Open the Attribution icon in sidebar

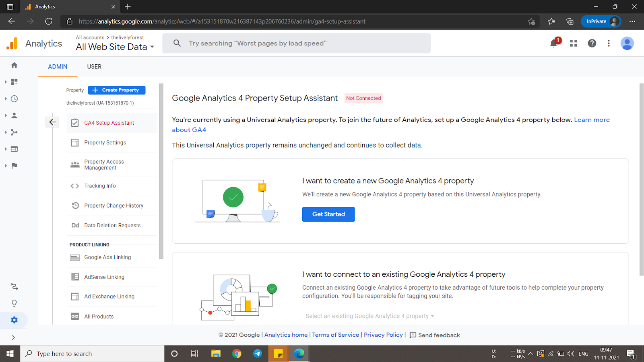14,286
